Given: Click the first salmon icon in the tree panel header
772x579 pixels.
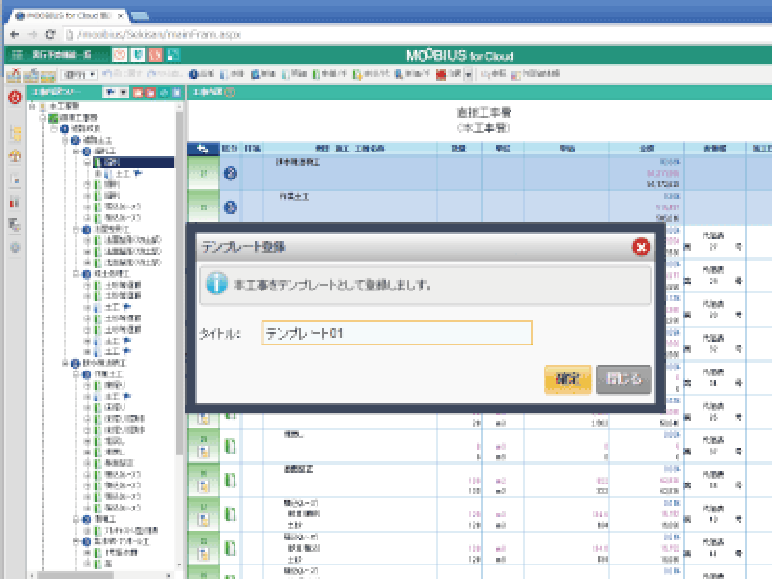Looking at the screenshot, I should tap(138, 93).
